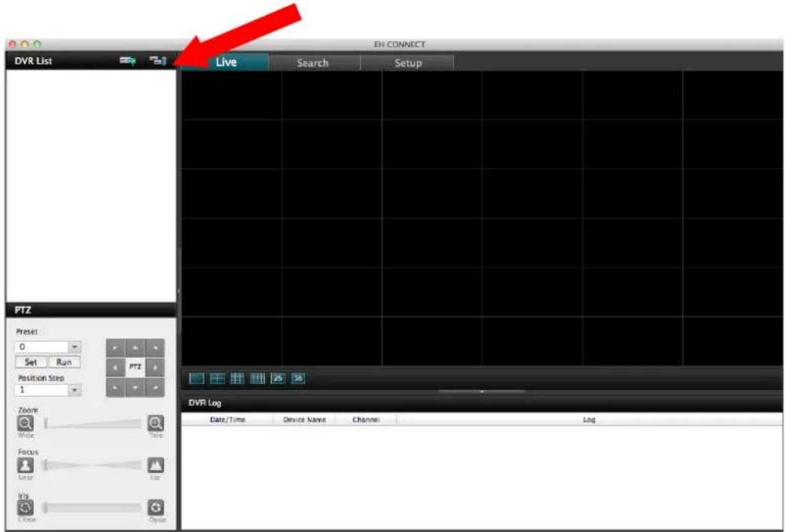The image size is (785, 532).
Task: Click the Channel column header
Action: (365, 419)
